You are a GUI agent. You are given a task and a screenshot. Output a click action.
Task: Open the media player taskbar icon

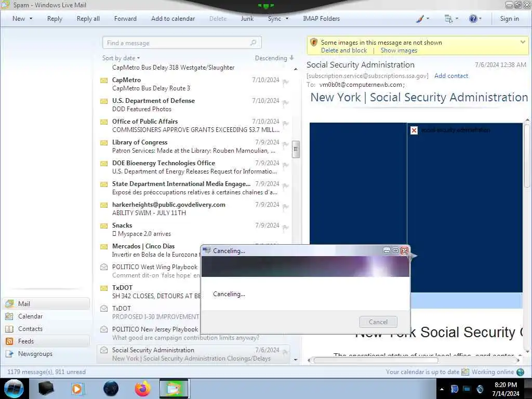click(x=77, y=389)
